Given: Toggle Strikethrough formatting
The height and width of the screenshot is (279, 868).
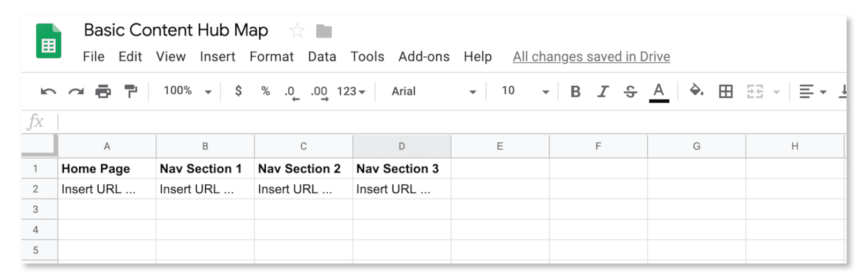Looking at the screenshot, I should 630,92.
